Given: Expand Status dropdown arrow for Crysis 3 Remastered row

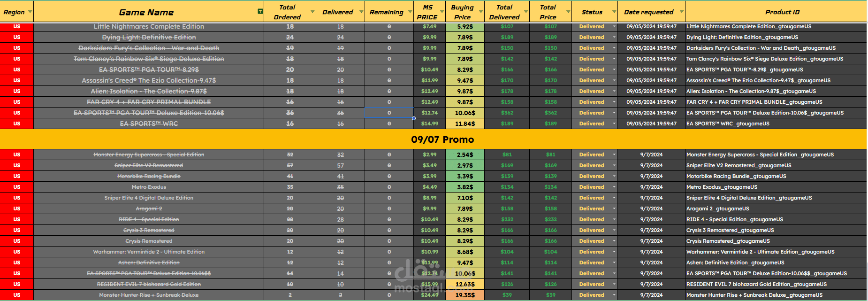Looking at the screenshot, I should click(614, 230).
